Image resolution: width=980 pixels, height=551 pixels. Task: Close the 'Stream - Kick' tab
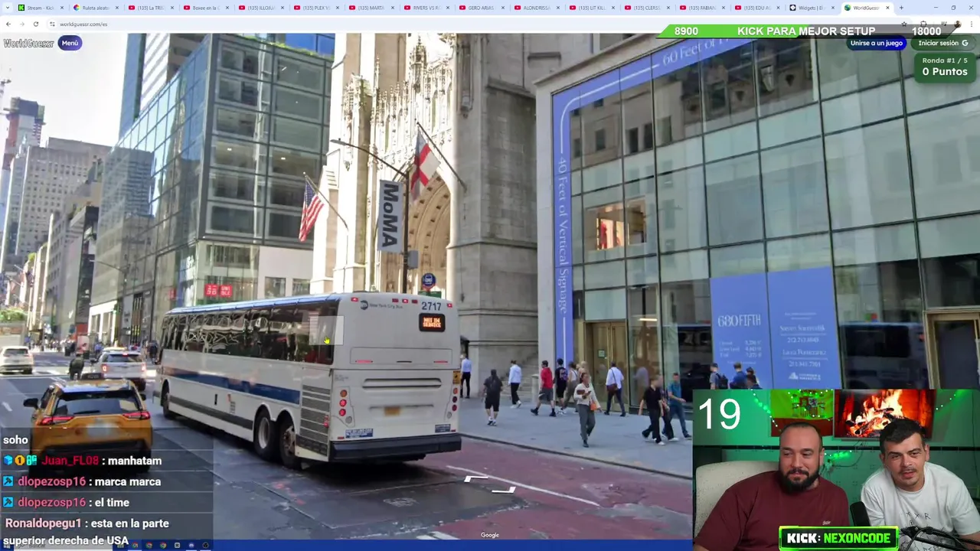(x=61, y=8)
